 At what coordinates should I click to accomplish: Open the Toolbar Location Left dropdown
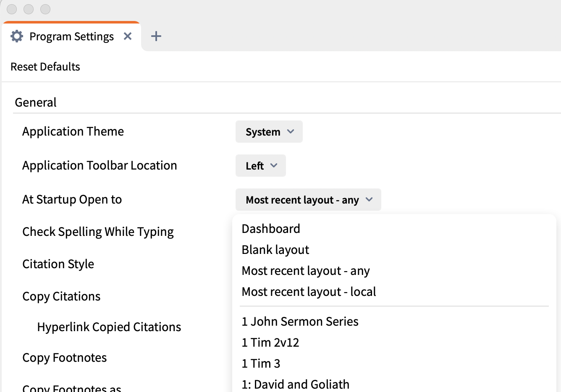point(260,166)
